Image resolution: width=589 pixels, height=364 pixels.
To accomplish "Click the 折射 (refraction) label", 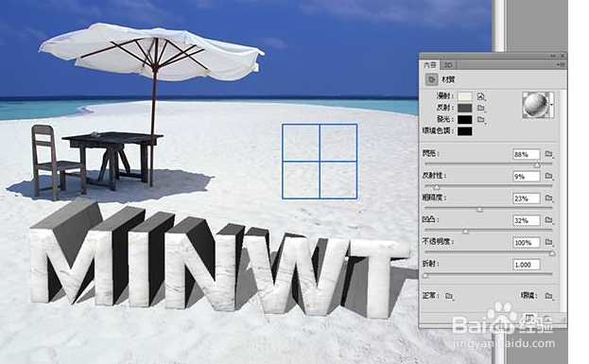I will click(x=431, y=264).
